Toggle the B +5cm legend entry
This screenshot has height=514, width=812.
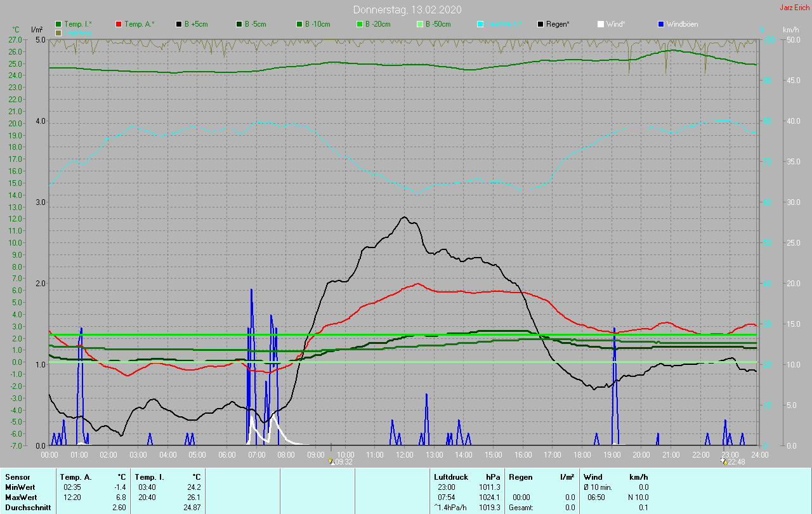pyautogui.click(x=195, y=24)
